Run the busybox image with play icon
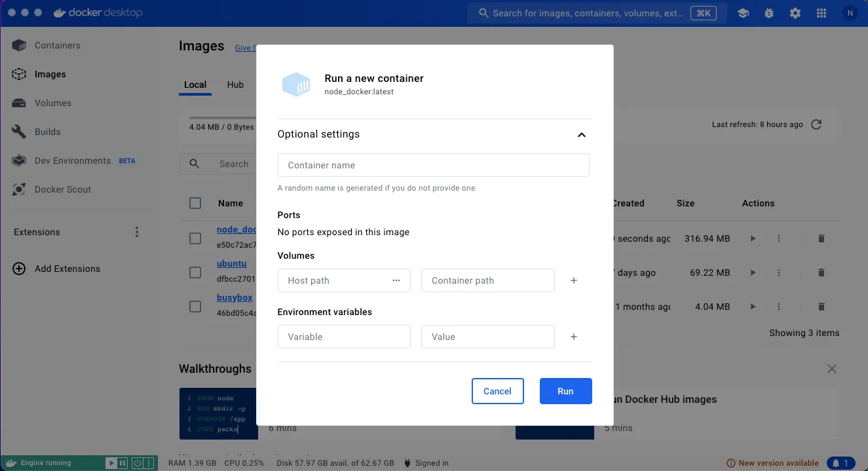Image resolution: width=868 pixels, height=471 pixels. (x=753, y=307)
